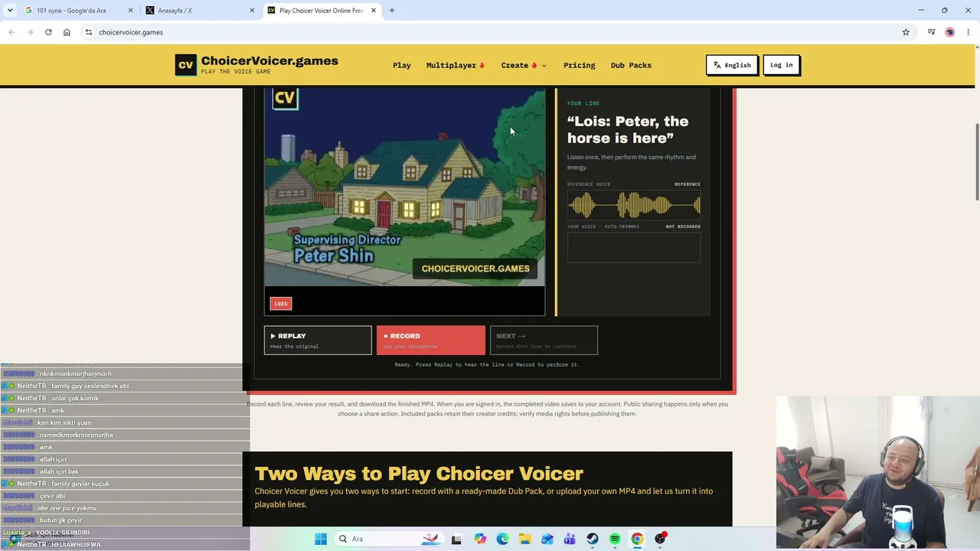Screen dimensions: 980x551
Task: Go to the Play page
Action: tap(402, 65)
